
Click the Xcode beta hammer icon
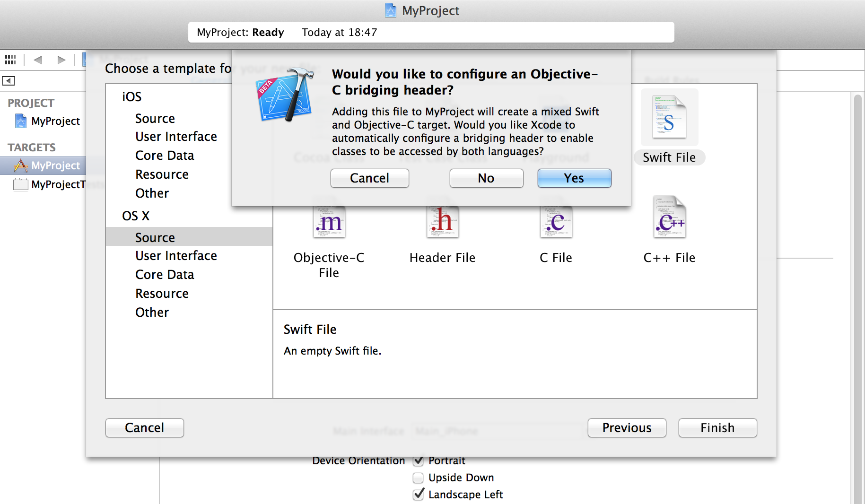coord(285,95)
